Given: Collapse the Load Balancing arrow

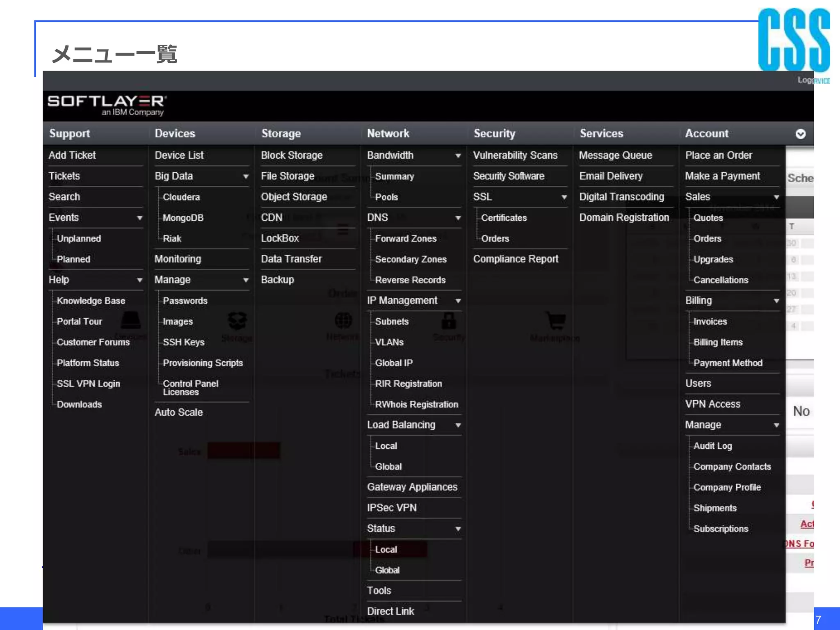Looking at the screenshot, I should point(458,425).
